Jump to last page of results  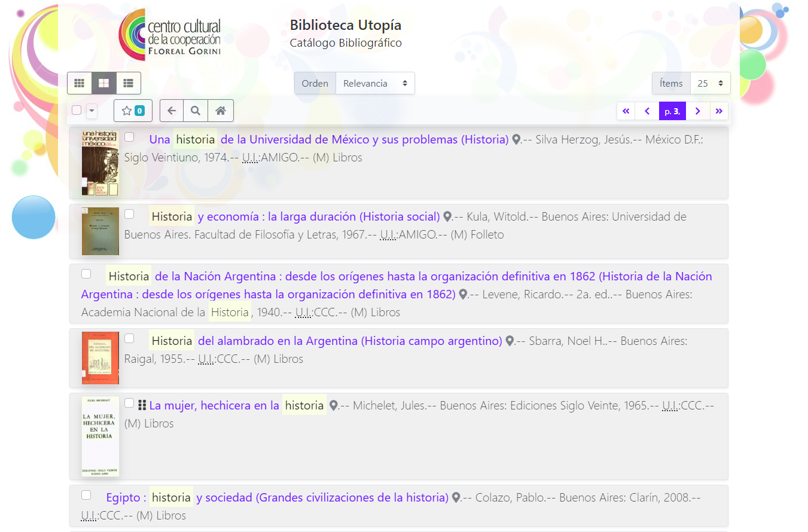click(719, 111)
